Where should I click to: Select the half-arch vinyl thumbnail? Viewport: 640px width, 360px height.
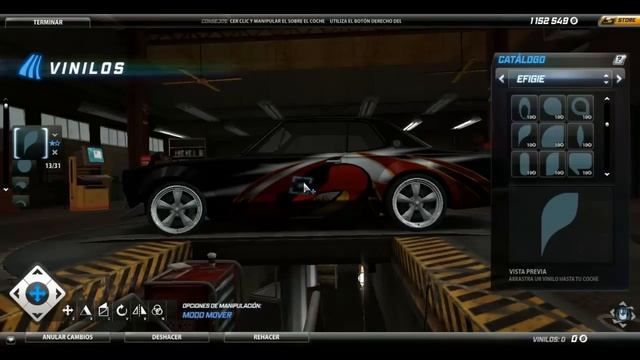pos(552,164)
